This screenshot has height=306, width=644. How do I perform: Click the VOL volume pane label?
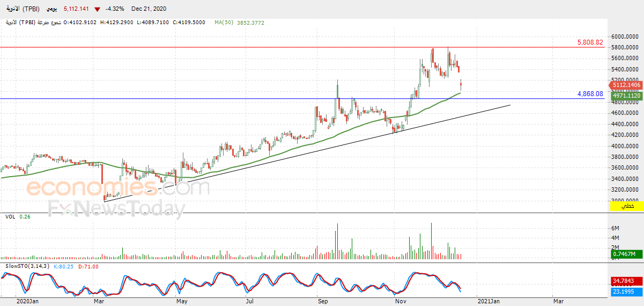click(10, 216)
